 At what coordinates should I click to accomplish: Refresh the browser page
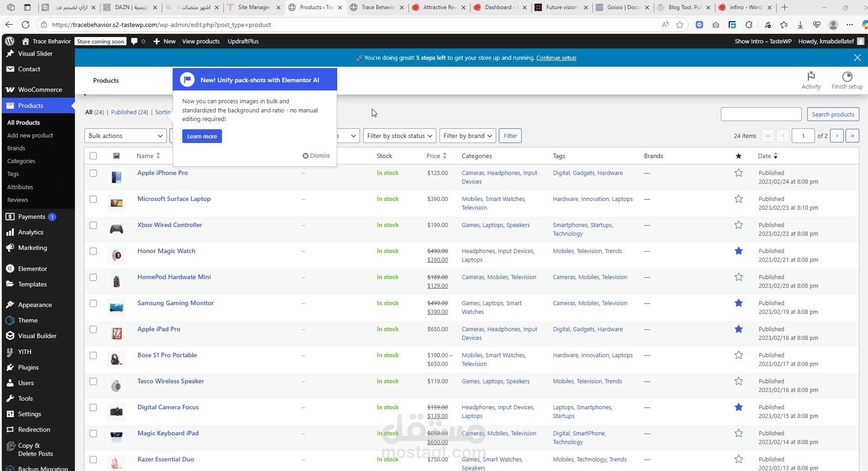pyautogui.click(x=26, y=25)
